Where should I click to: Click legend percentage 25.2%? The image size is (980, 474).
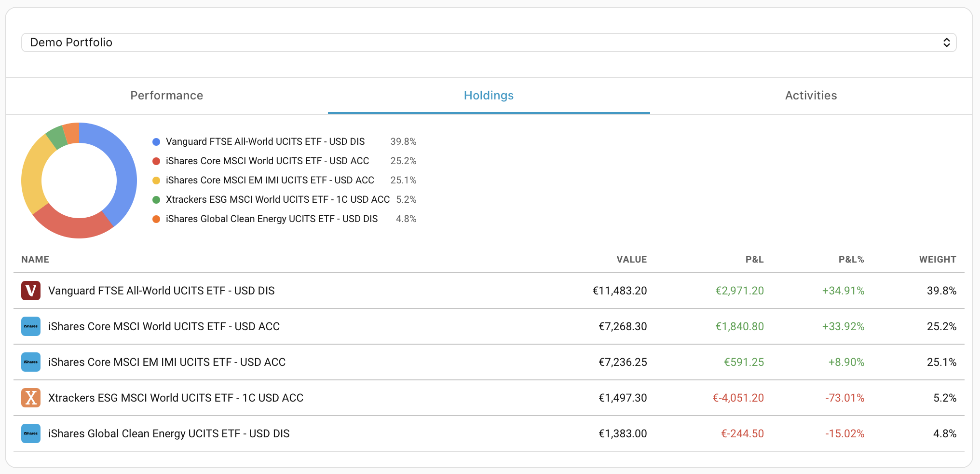point(403,161)
